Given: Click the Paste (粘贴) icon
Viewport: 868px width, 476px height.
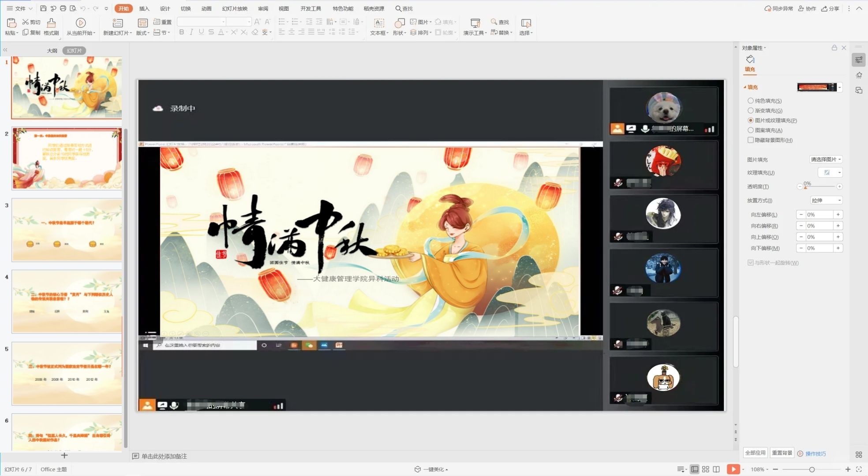Looking at the screenshot, I should (x=11, y=23).
